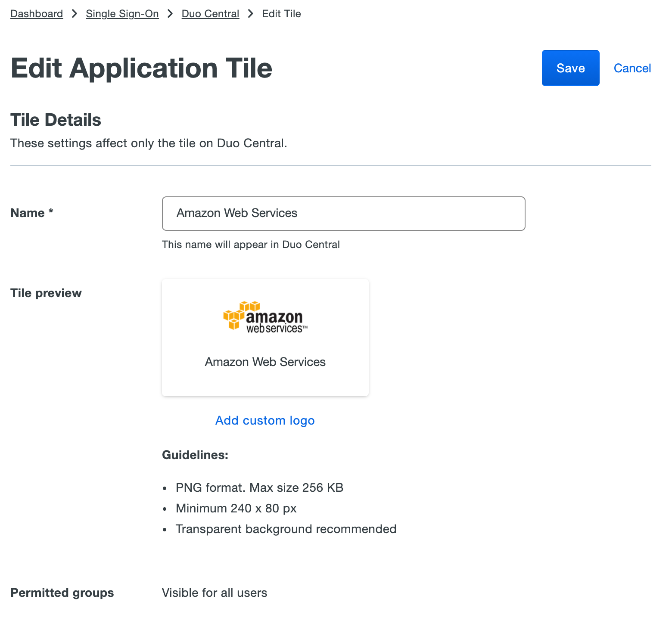The height and width of the screenshot is (633, 672).
Task: Click the Name input field
Action: tap(343, 214)
